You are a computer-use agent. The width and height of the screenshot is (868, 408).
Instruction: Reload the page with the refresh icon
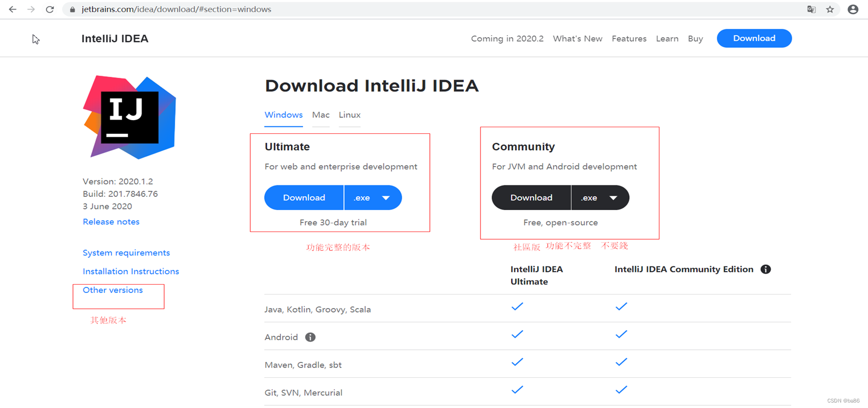pos(50,9)
